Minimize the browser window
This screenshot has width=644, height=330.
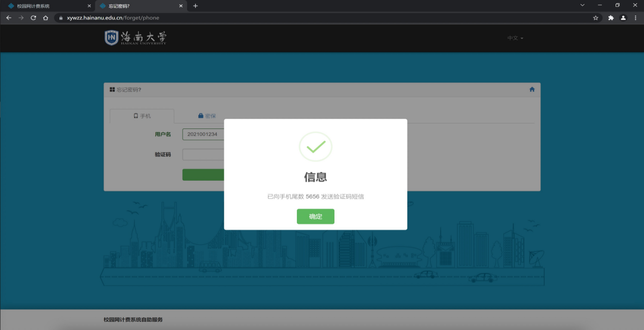[x=600, y=5]
